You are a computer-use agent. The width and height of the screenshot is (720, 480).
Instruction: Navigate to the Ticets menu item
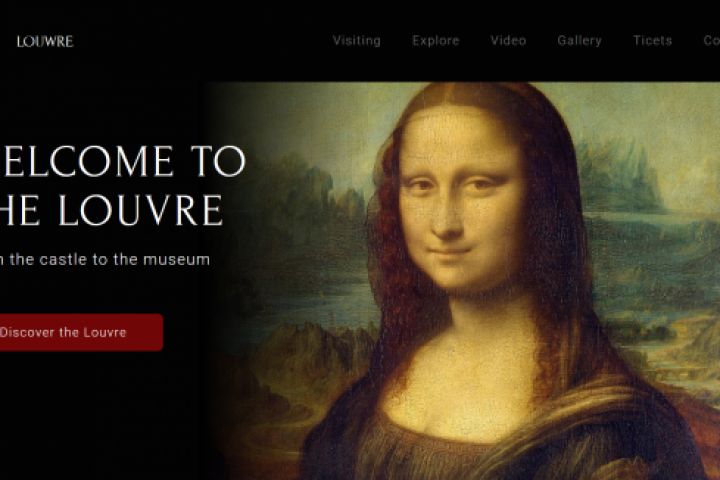[652, 40]
